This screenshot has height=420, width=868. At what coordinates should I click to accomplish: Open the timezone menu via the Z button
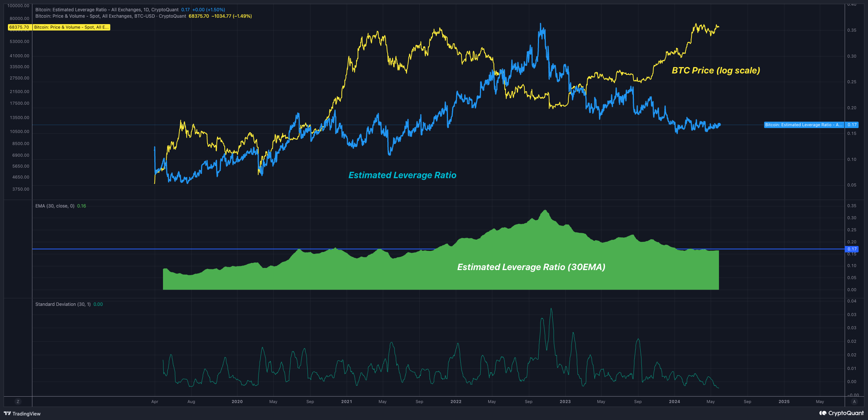click(x=18, y=402)
